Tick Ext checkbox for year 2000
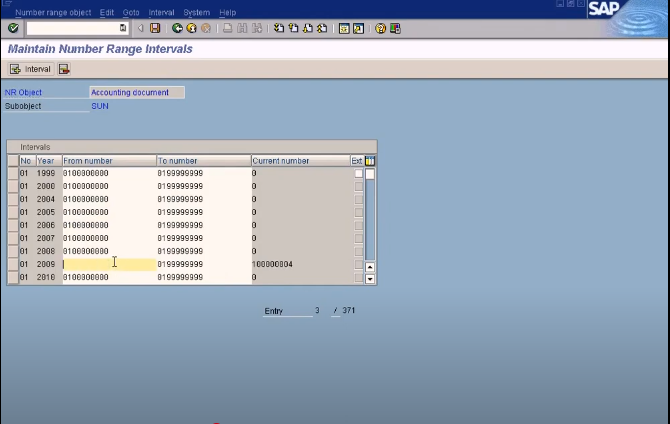670x424 pixels. tap(359, 186)
